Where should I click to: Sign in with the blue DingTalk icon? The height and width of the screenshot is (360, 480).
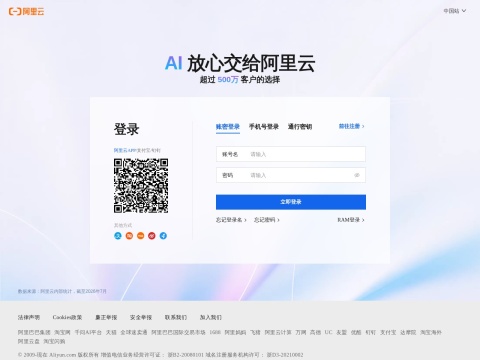coord(163,236)
